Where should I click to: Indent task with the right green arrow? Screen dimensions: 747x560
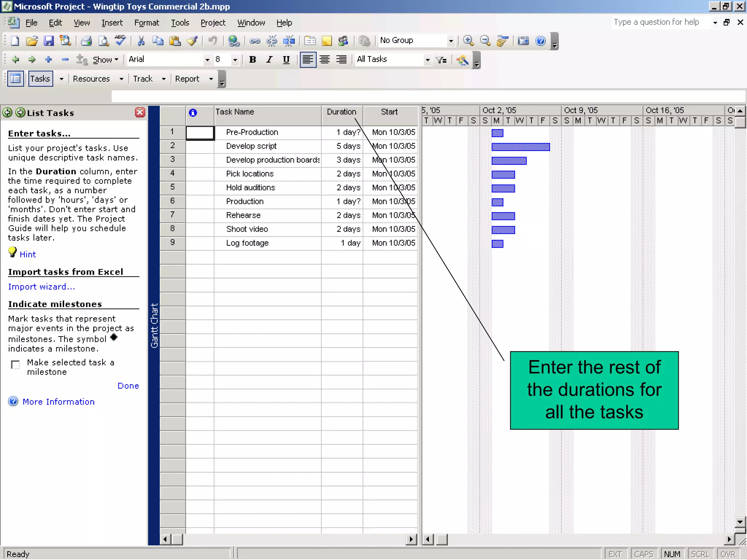pyautogui.click(x=32, y=59)
